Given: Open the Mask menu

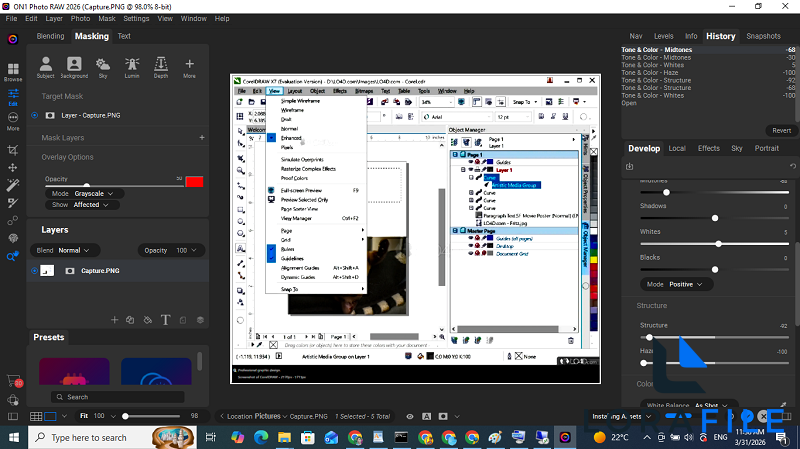Looking at the screenshot, I should point(107,18).
